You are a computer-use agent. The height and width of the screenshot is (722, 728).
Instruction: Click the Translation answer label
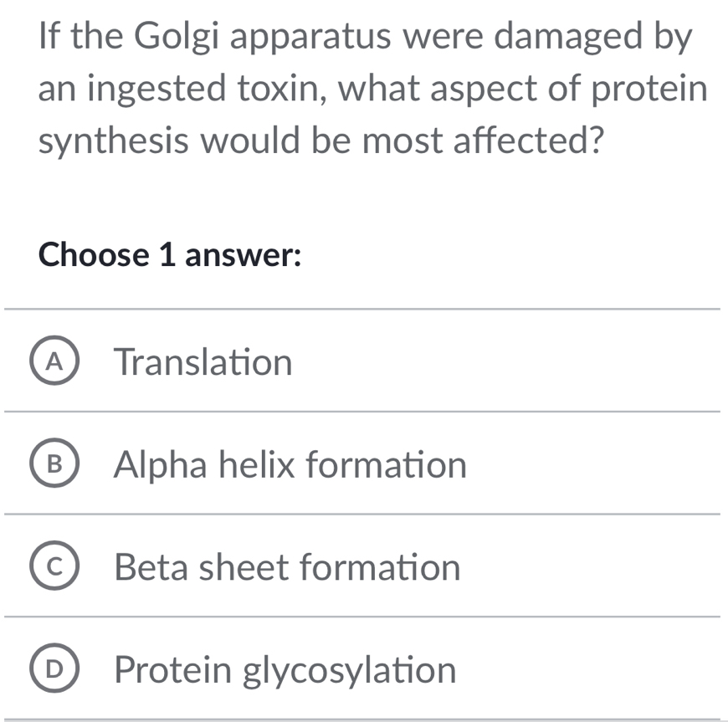(x=203, y=362)
